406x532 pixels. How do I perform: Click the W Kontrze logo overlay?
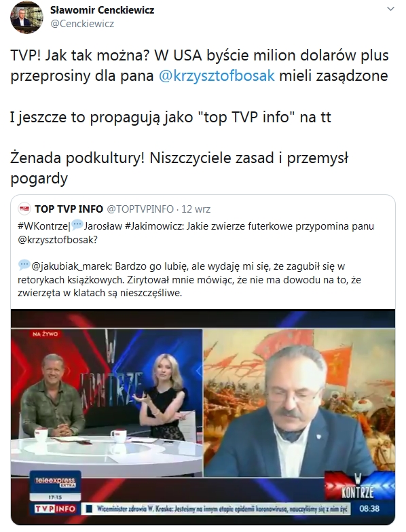357,486
